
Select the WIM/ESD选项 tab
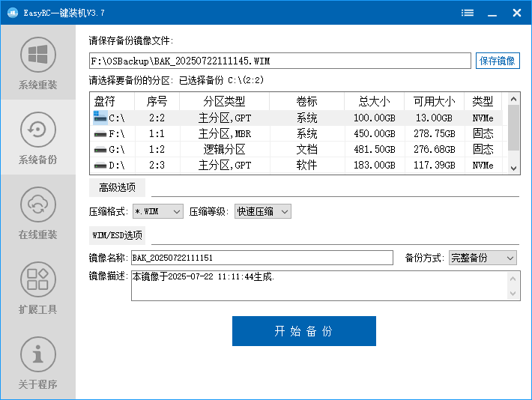[x=117, y=235]
